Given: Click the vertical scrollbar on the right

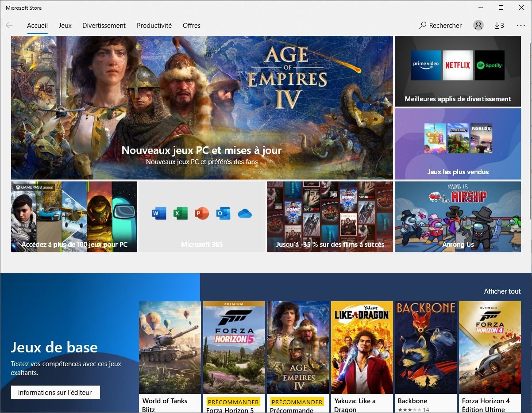Looking at the screenshot, I should 530,133.
